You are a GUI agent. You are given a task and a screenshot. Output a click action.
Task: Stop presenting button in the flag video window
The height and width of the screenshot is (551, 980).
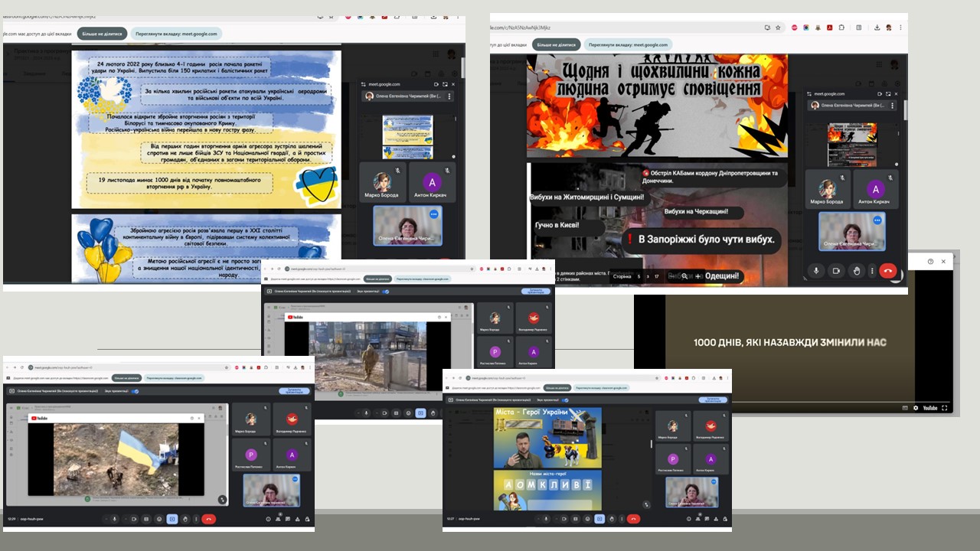(x=294, y=391)
